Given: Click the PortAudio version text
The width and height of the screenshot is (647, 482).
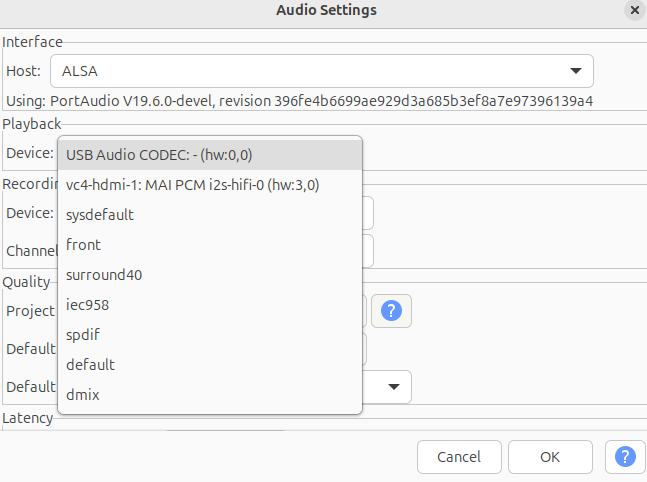Looking at the screenshot, I should pyautogui.click(x=300, y=101).
